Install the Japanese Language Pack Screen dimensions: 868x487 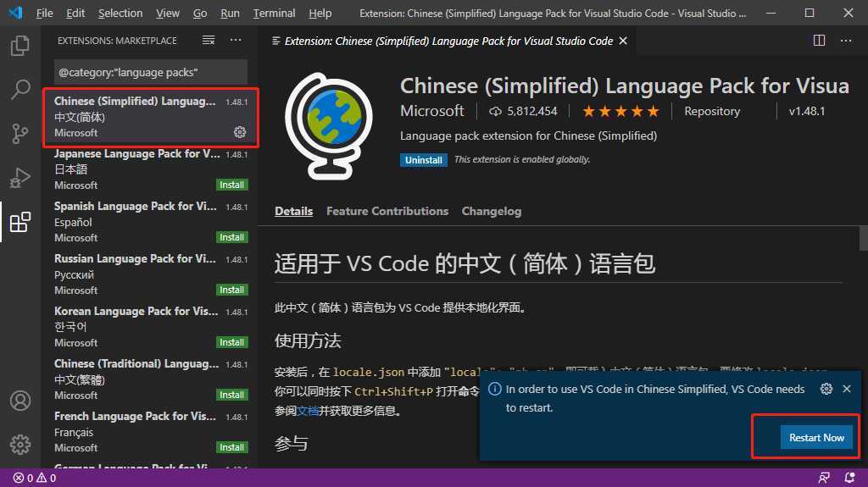point(231,185)
